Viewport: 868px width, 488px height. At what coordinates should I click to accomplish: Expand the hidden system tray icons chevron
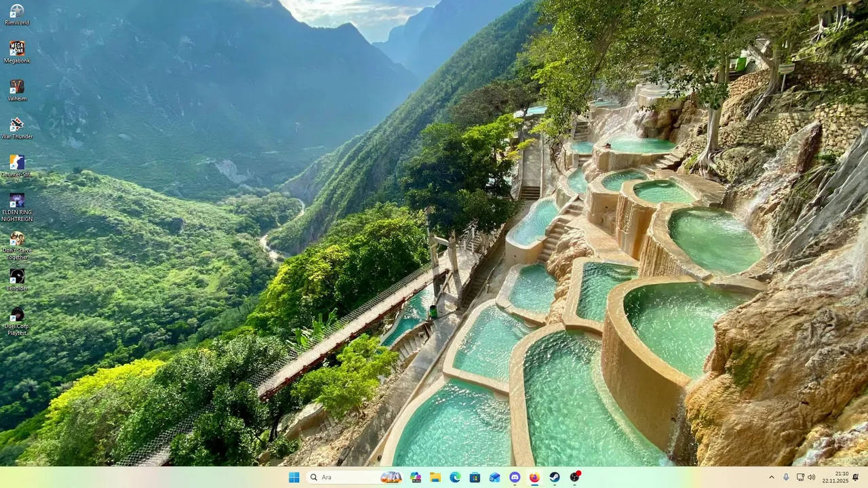[x=771, y=477]
